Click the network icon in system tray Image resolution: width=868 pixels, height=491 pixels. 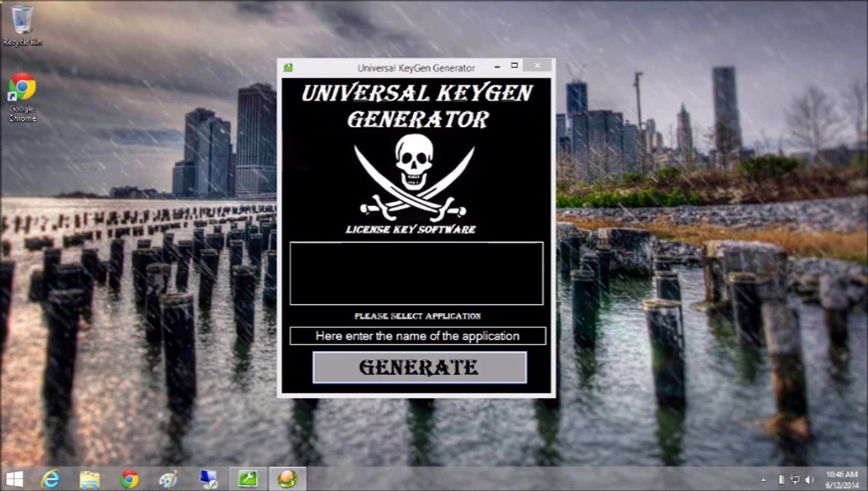pyautogui.click(x=795, y=479)
